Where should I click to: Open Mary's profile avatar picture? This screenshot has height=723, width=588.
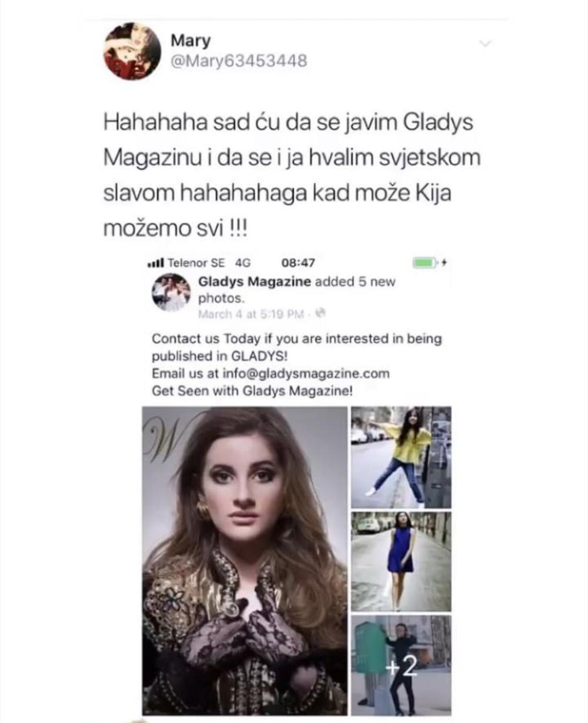132,51
